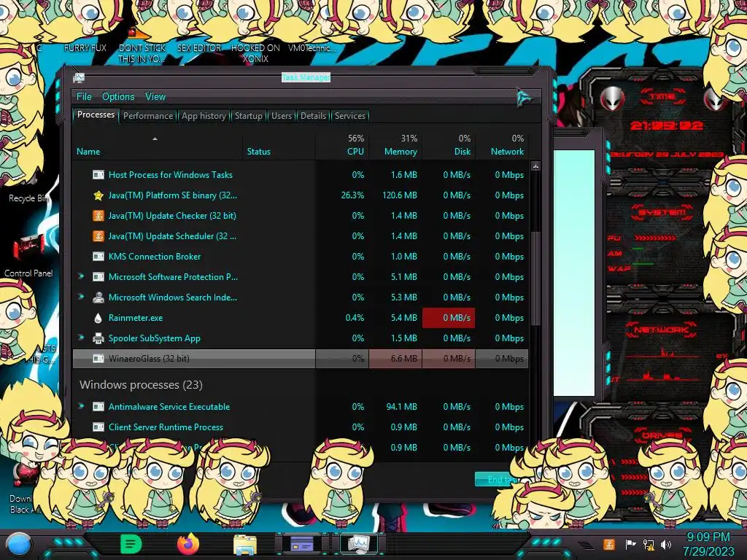
Task: Select the Processes tab
Action: pyautogui.click(x=96, y=114)
